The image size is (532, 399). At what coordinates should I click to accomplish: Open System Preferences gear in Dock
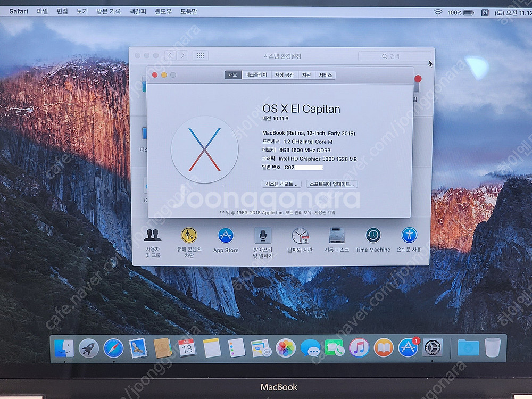[x=433, y=348]
